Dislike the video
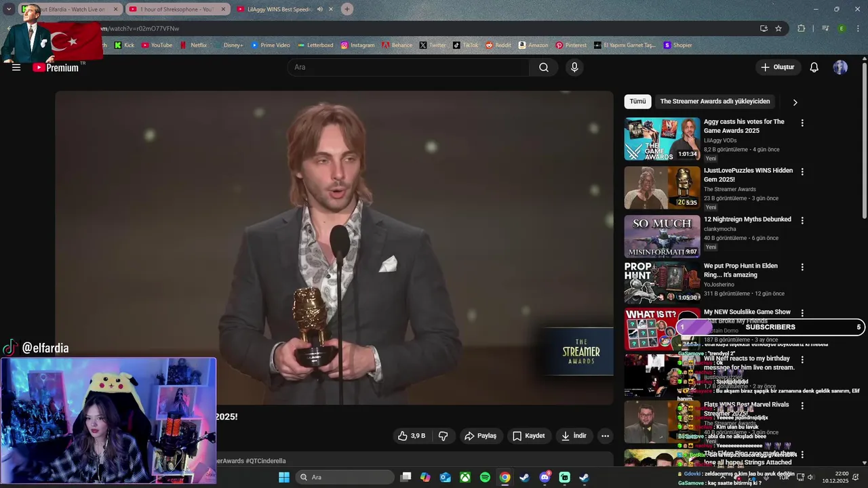The width and height of the screenshot is (868, 488). (x=443, y=436)
